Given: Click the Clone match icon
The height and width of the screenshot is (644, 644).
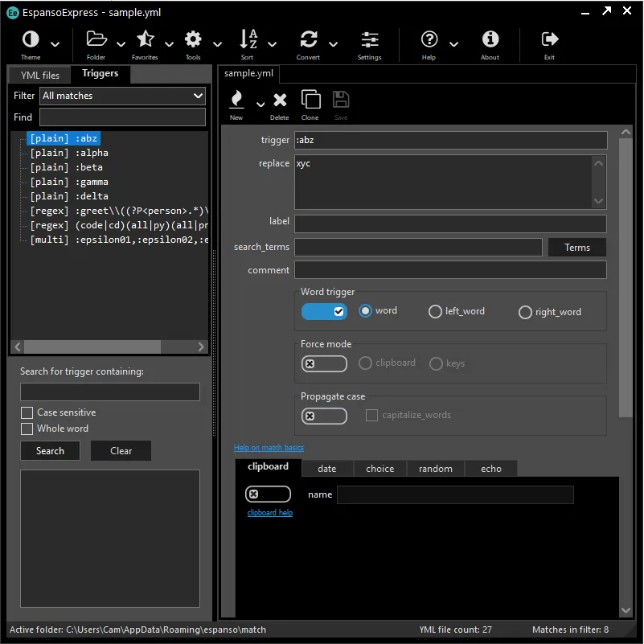Looking at the screenshot, I should (x=310, y=100).
